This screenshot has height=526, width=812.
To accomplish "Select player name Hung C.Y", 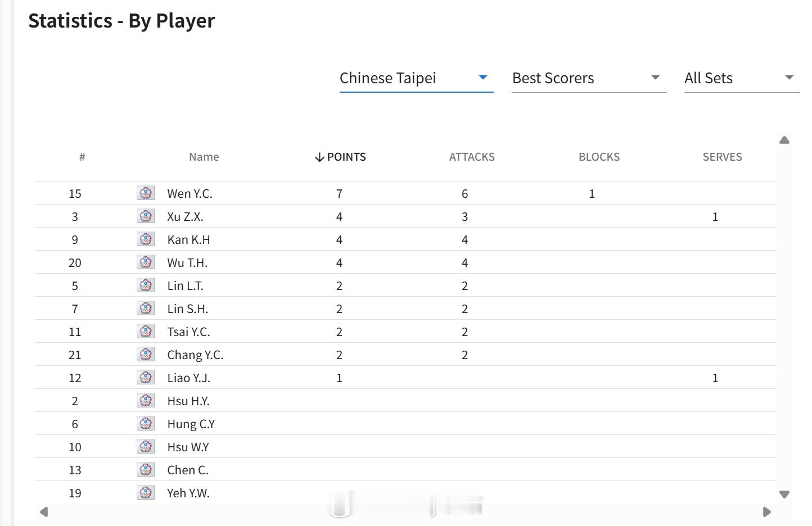I will pos(191,424).
